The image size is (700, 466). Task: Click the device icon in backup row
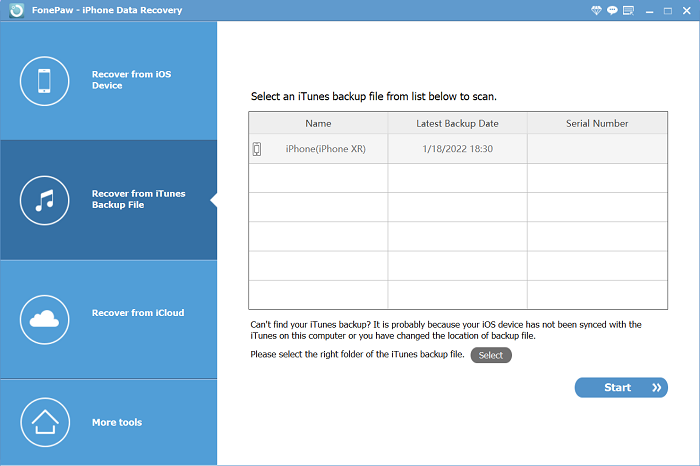[257, 149]
